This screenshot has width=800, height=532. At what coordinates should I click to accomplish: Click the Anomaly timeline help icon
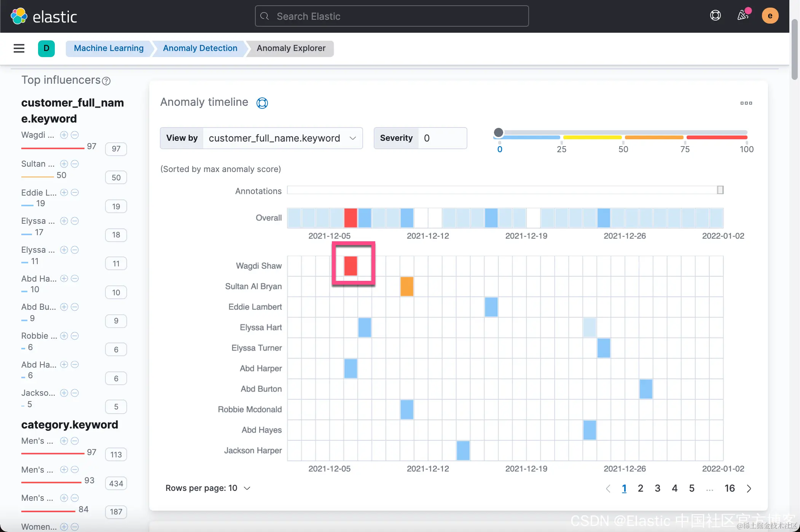[x=262, y=103]
